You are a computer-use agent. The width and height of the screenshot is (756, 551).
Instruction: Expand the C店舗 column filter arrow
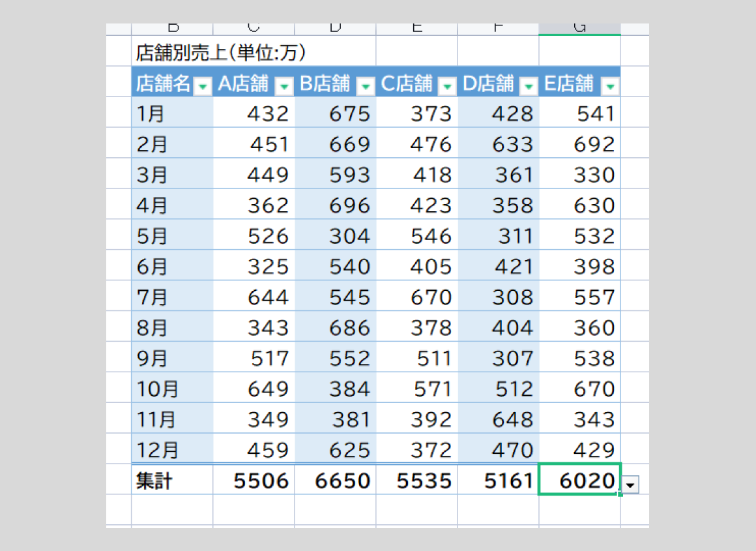click(447, 86)
